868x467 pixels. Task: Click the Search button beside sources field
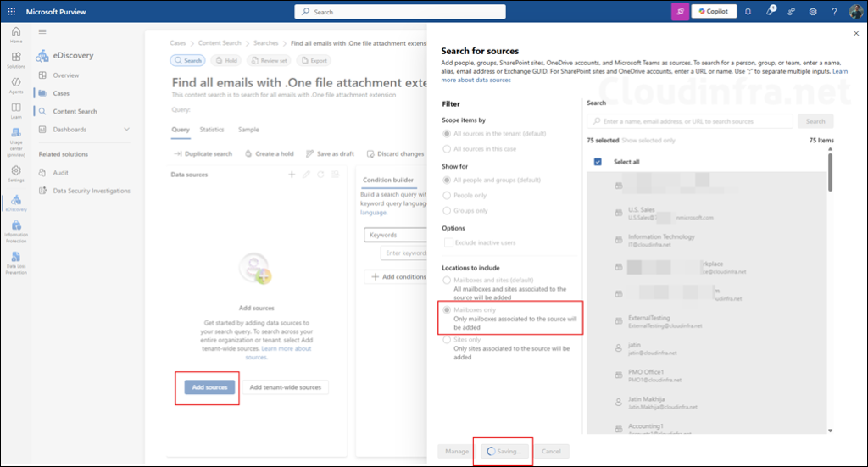815,121
